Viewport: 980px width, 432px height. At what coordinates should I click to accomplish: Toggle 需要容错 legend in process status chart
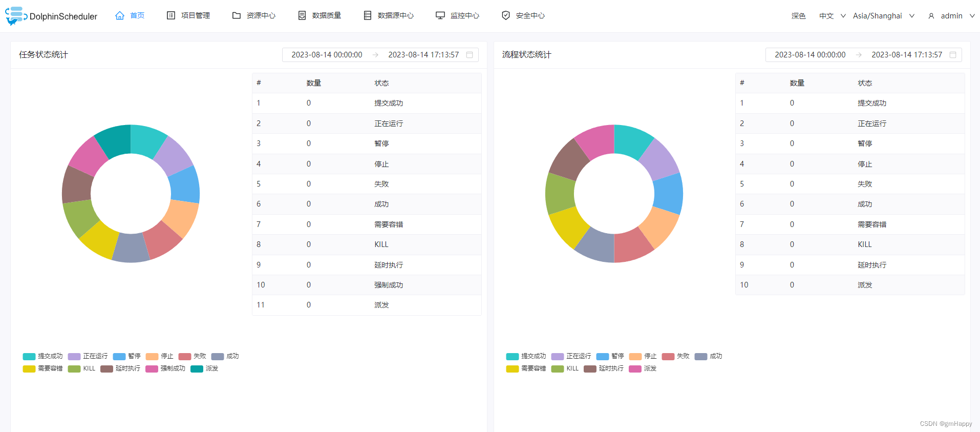tap(526, 368)
